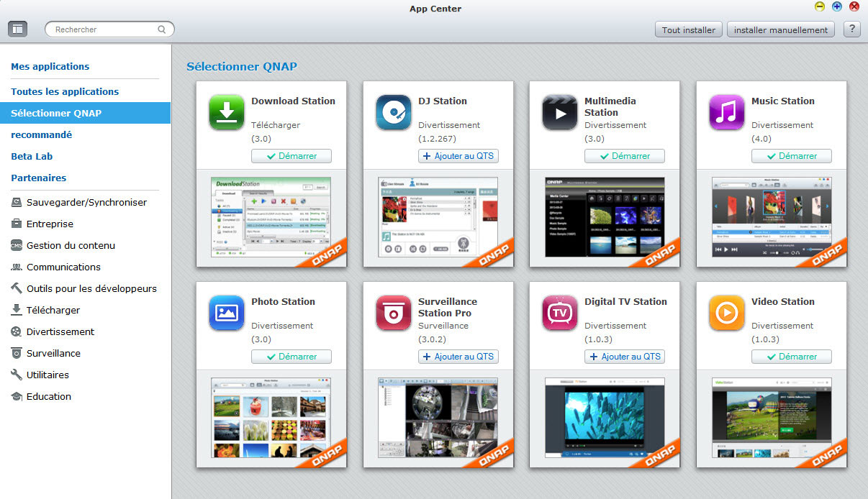
Task: Click the DJ Station version (1.2.267) text
Action: [437, 139]
